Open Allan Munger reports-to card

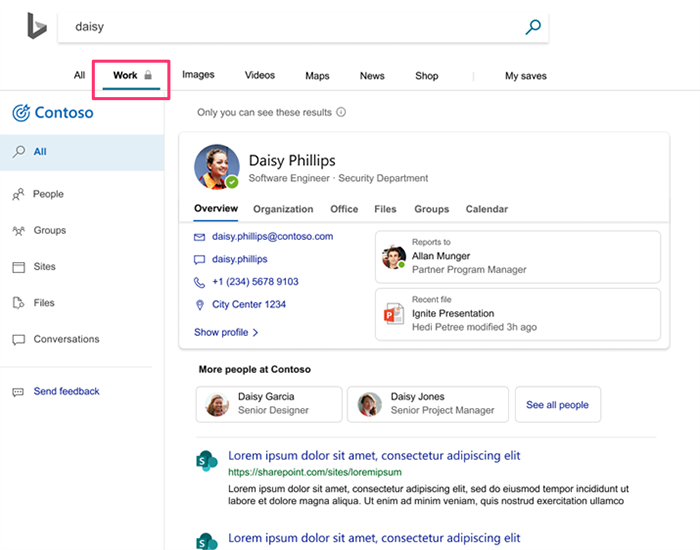pyautogui.click(x=518, y=257)
